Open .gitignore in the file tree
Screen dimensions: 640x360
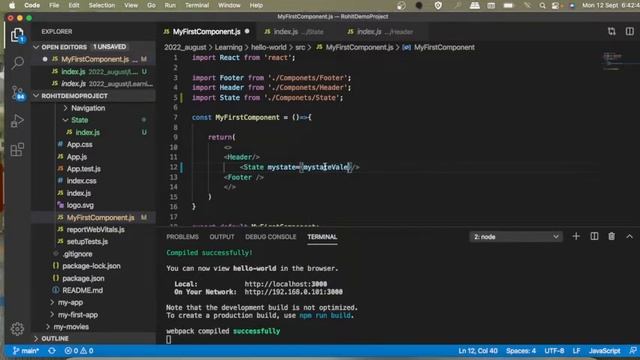pos(78,254)
